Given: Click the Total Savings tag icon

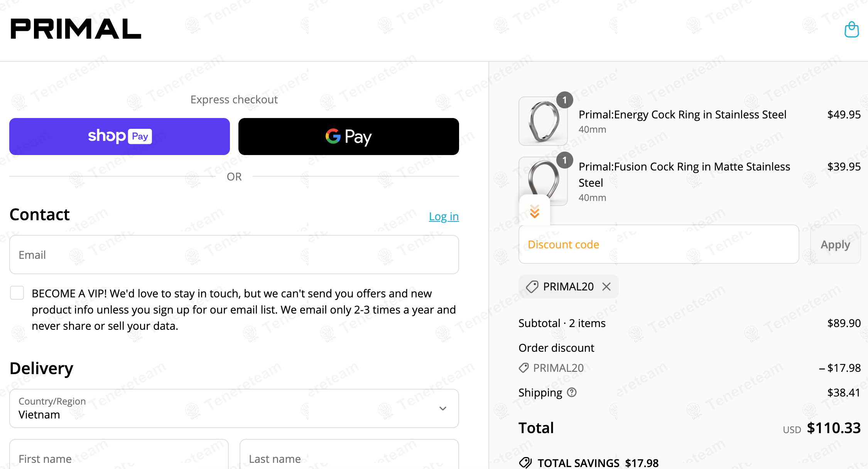Looking at the screenshot, I should (525, 462).
